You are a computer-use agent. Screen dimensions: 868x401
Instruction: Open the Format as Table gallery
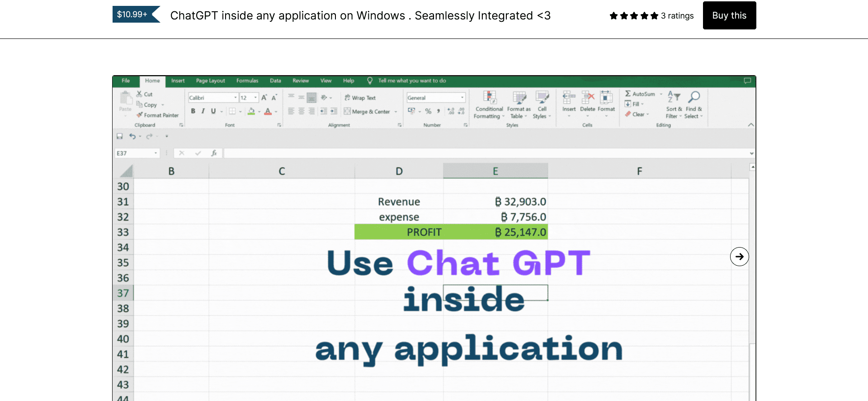(x=519, y=105)
